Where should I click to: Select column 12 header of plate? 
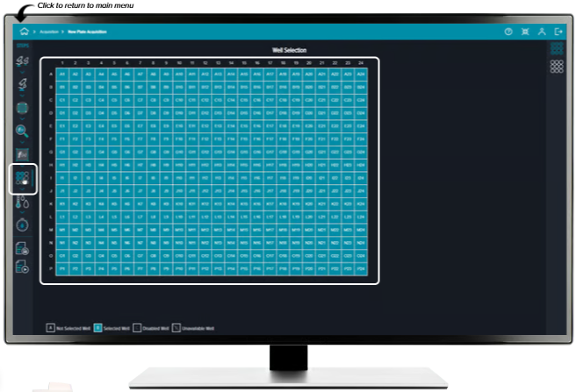(205, 63)
